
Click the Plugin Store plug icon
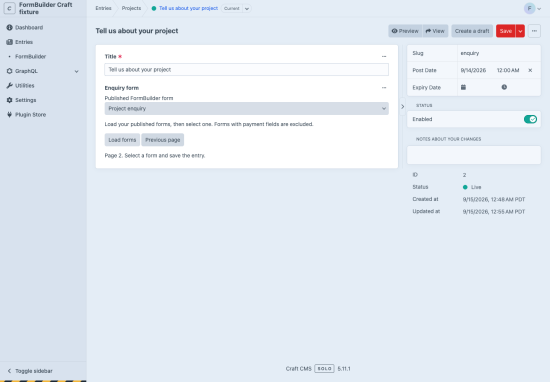click(9, 115)
